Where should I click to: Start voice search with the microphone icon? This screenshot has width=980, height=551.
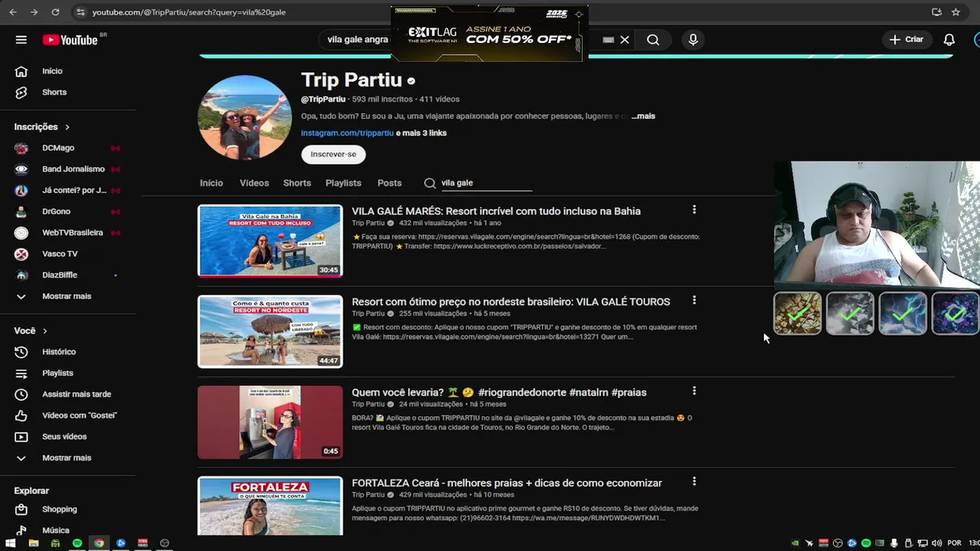(693, 40)
